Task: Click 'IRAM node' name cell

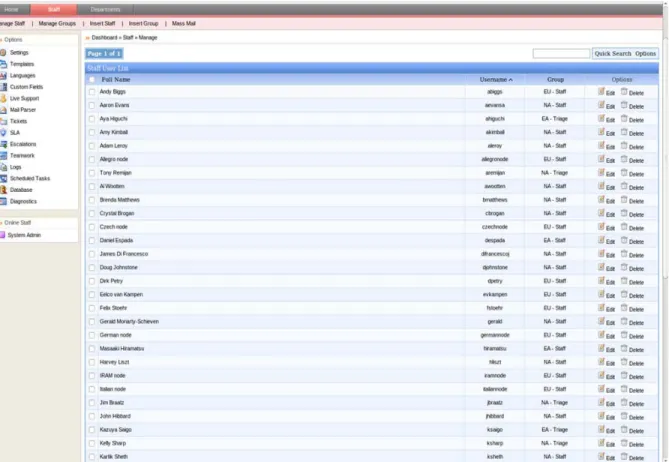Action: coord(113,375)
